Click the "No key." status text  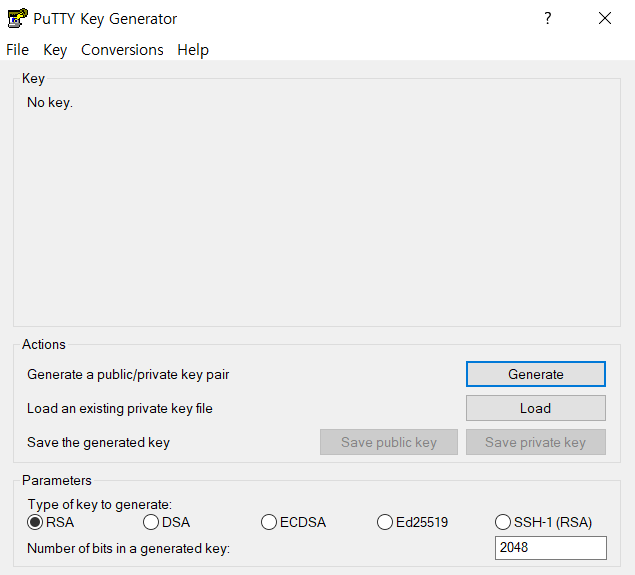click(x=50, y=102)
